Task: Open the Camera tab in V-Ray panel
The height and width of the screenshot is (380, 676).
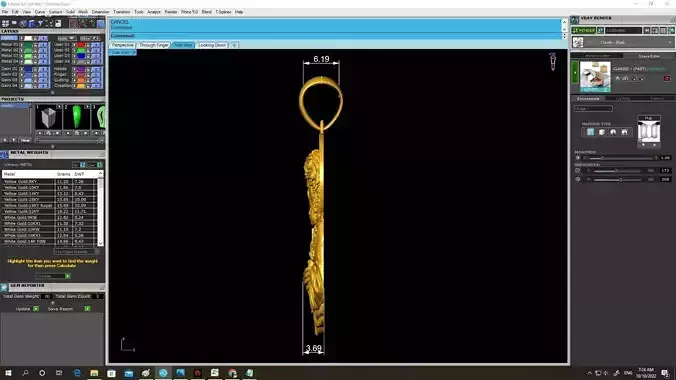Action: coord(657,98)
